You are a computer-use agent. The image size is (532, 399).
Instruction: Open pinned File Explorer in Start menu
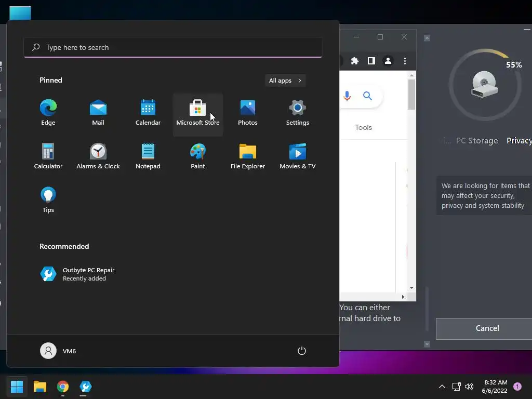click(248, 157)
